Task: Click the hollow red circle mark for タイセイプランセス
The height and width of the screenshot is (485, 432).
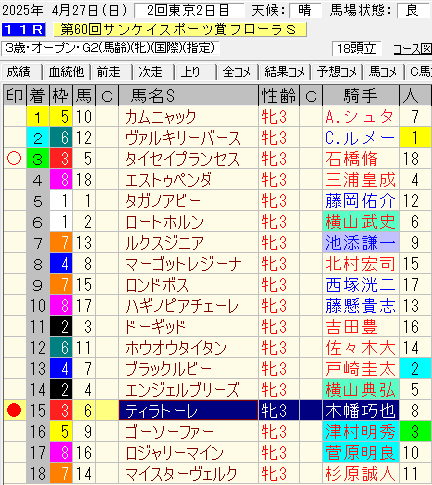Action: click(x=14, y=159)
